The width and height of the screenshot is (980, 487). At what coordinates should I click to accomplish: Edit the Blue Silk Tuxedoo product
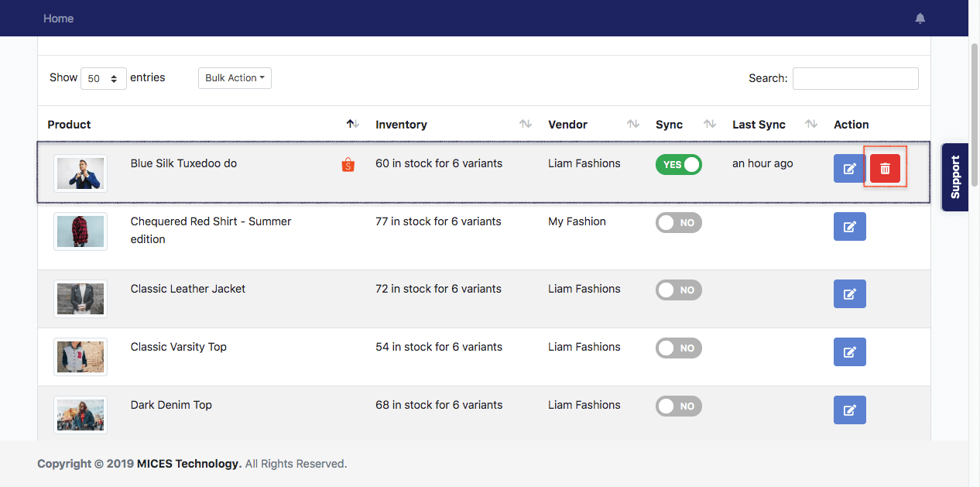(849, 169)
